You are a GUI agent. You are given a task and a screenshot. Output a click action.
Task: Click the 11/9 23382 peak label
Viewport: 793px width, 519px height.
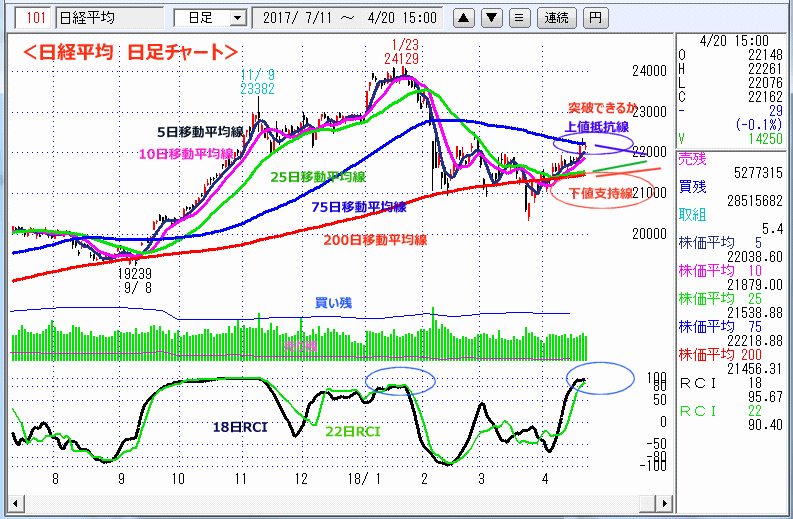[257, 81]
